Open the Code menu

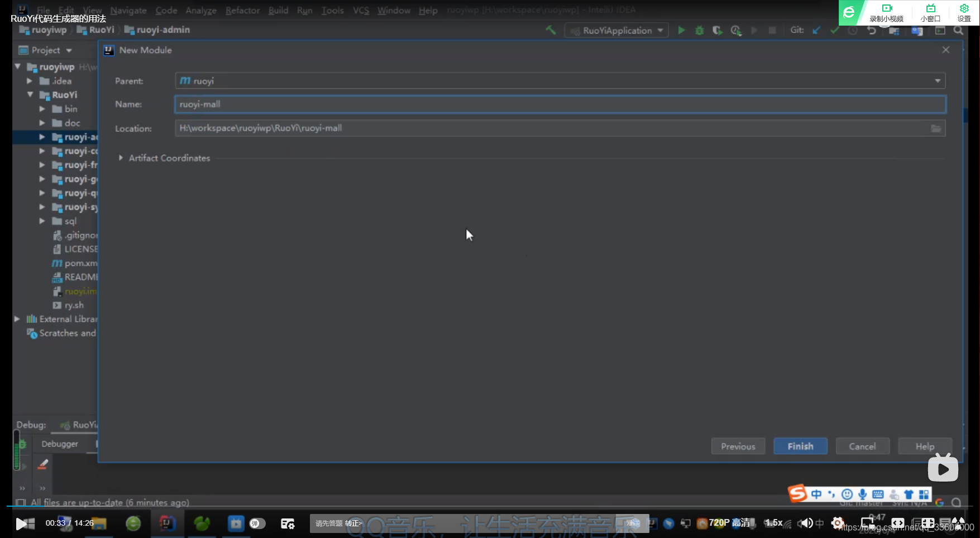[x=166, y=11]
